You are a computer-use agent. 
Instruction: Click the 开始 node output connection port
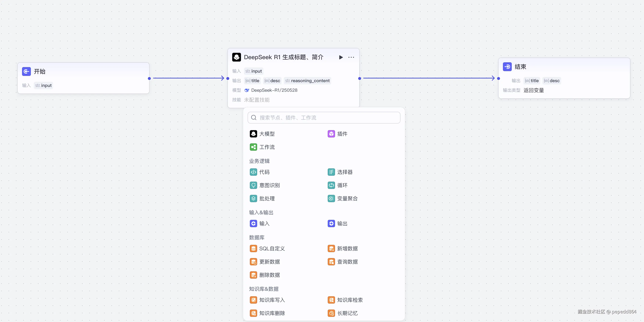click(149, 78)
